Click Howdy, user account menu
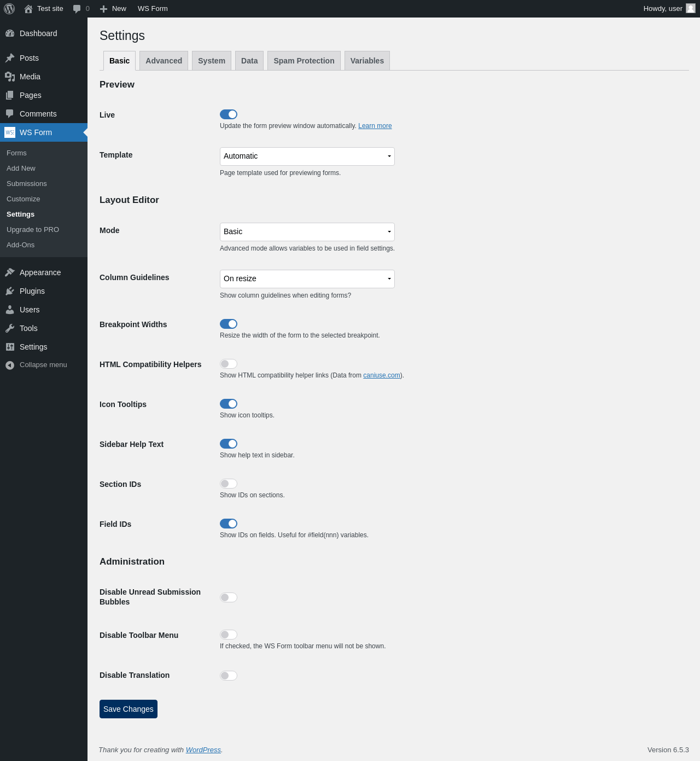Viewport: 700px width, 761px height. pyautogui.click(x=669, y=9)
